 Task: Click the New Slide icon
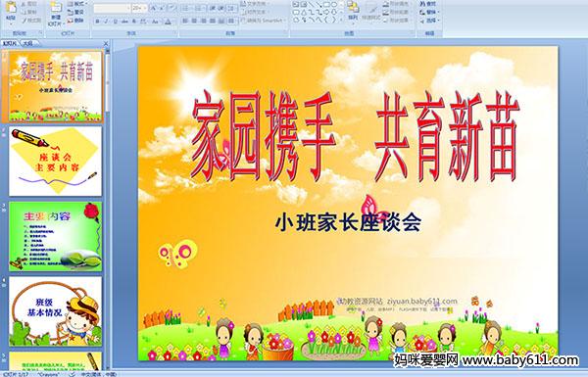(56, 8)
